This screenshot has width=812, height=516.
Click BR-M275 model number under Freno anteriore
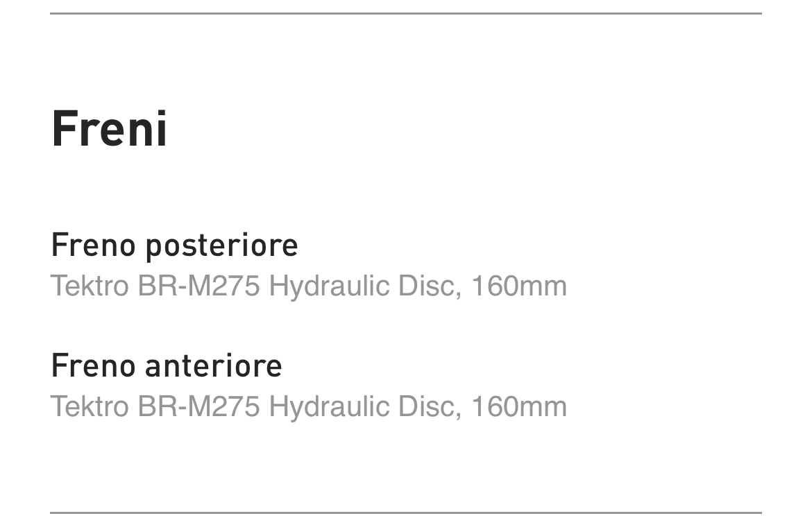[199, 407]
